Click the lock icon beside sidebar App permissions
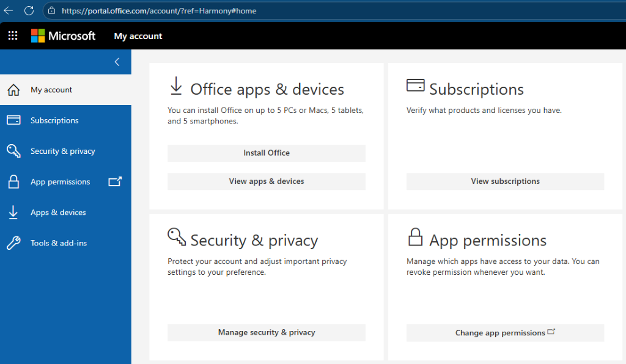The width and height of the screenshot is (626, 364). click(13, 181)
